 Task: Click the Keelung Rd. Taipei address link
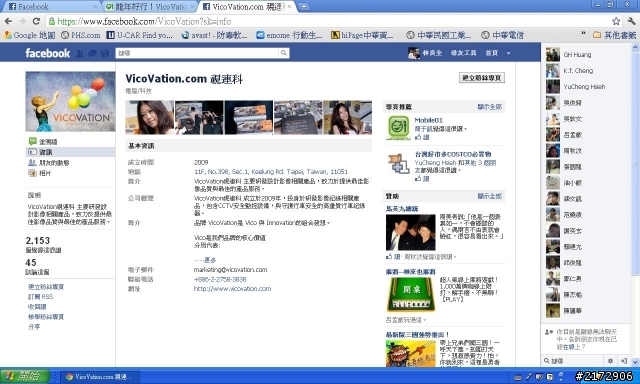pyautogui.click(x=271, y=171)
